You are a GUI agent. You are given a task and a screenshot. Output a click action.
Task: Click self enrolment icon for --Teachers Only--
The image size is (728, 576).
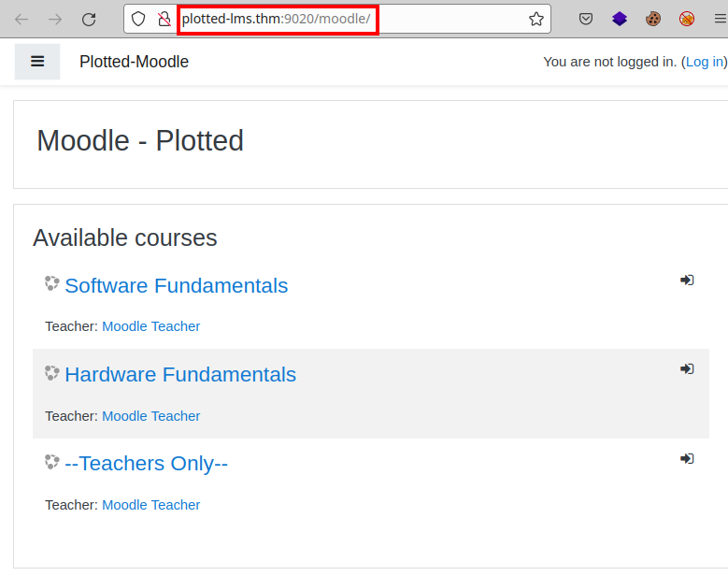coord(687,459)
